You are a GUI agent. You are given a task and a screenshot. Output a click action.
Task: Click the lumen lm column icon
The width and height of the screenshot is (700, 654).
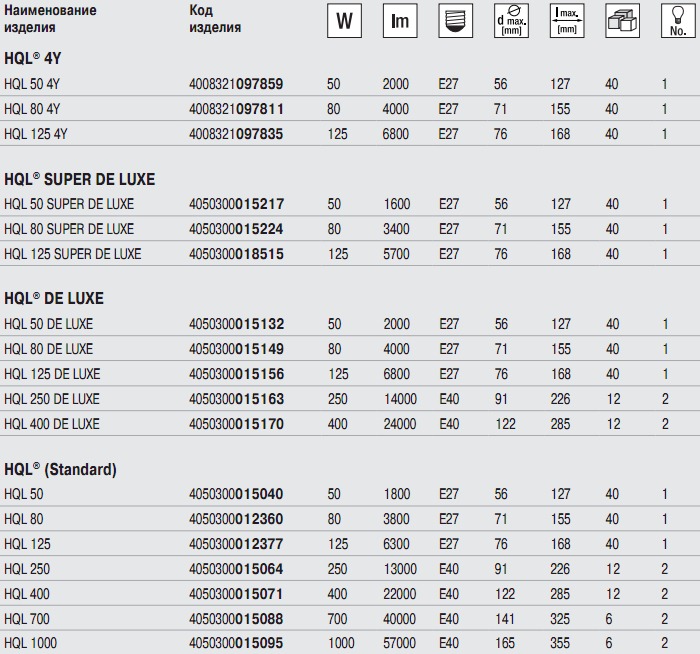coord(400,21)
